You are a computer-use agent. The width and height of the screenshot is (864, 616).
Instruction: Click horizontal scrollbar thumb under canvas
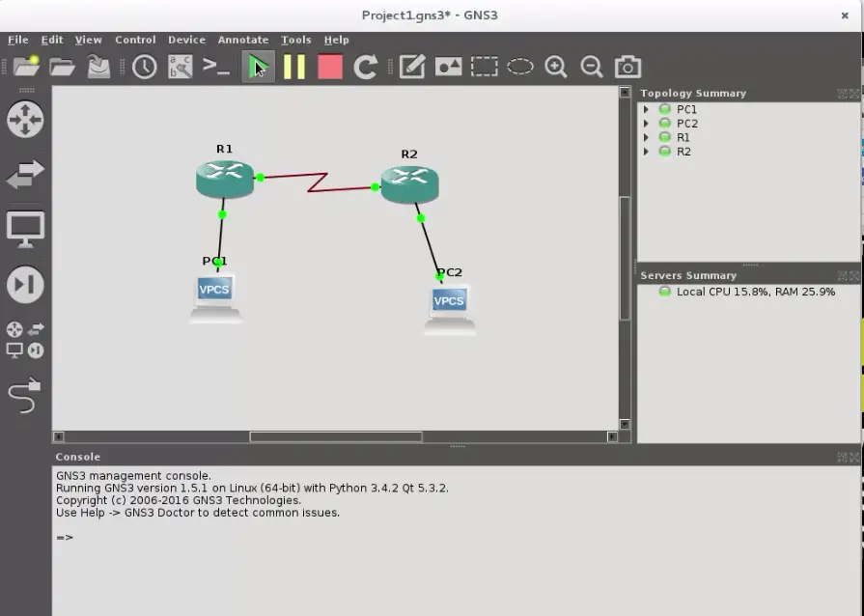(336, 437)
